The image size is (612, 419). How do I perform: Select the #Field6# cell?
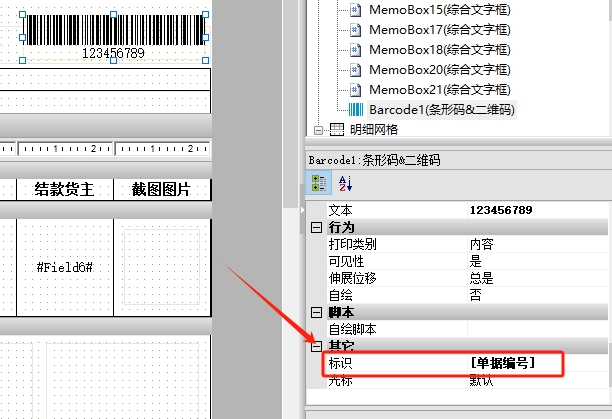[65, 267]
